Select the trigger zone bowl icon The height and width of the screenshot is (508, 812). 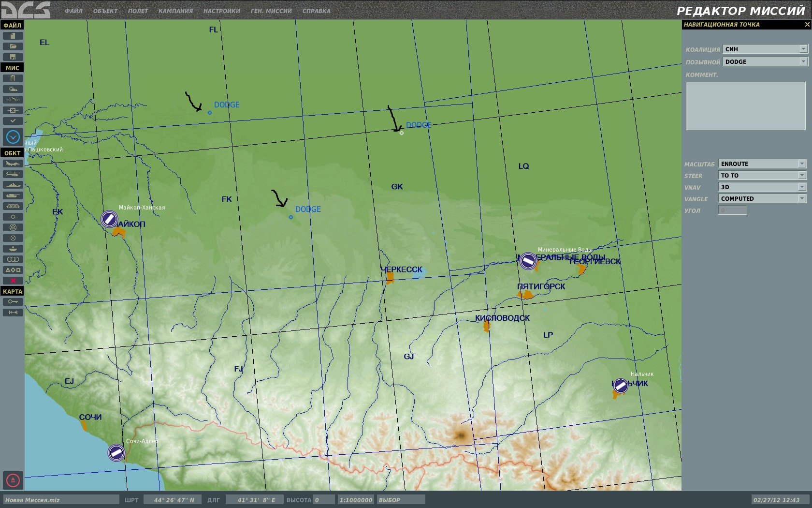point(13,249)
